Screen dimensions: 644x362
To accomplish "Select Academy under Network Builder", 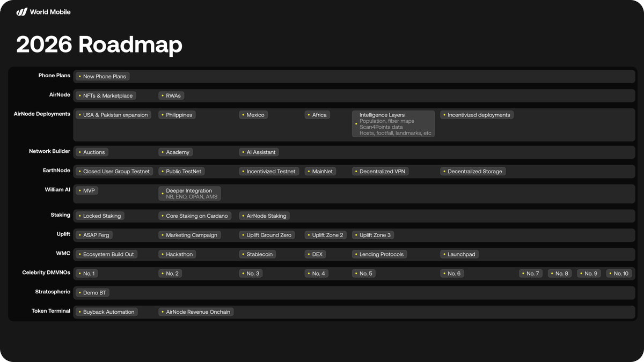I will 175,152.
